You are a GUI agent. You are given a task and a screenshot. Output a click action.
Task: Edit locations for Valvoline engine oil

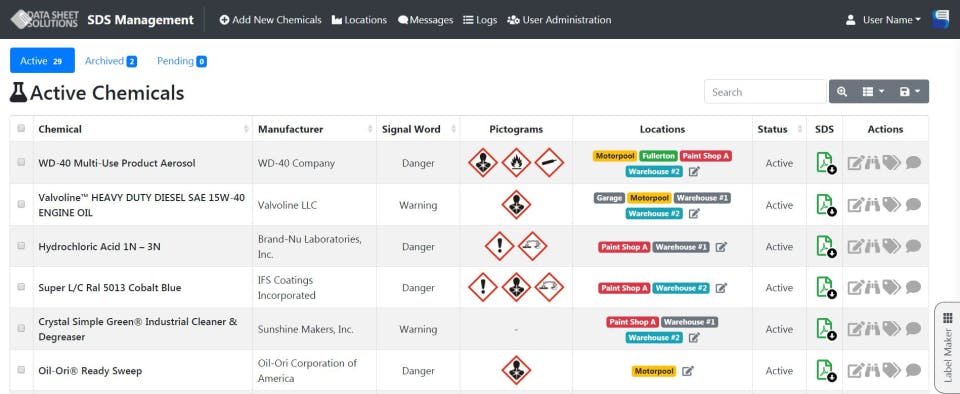pos(694,214)
